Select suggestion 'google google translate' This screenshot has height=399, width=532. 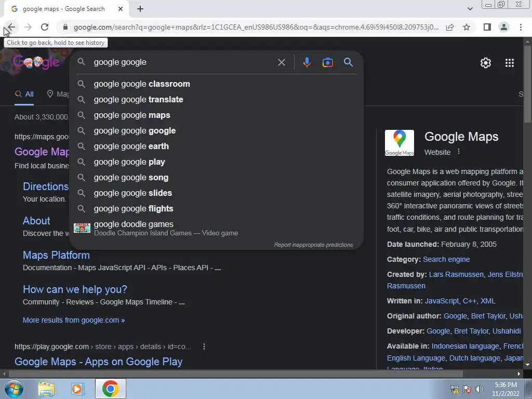(217, 99)
